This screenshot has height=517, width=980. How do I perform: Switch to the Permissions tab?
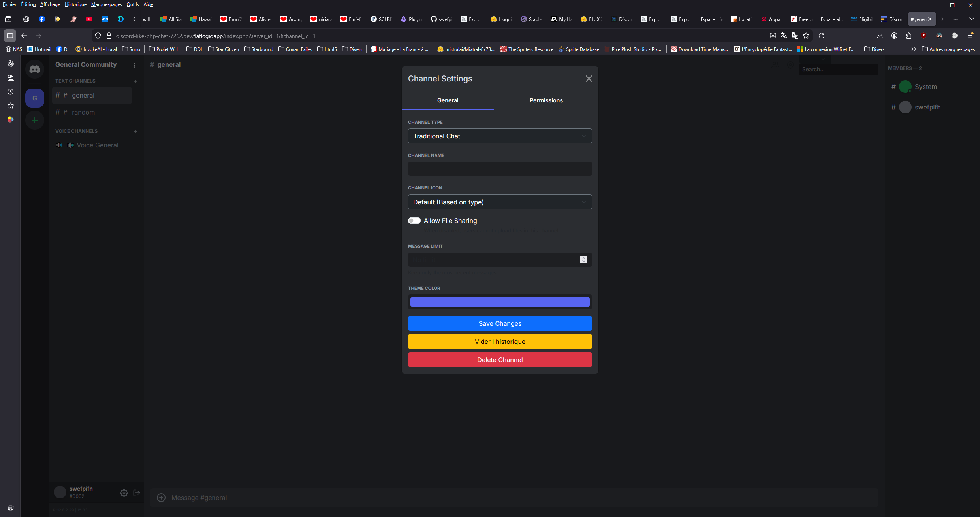(x=546, y=100)
